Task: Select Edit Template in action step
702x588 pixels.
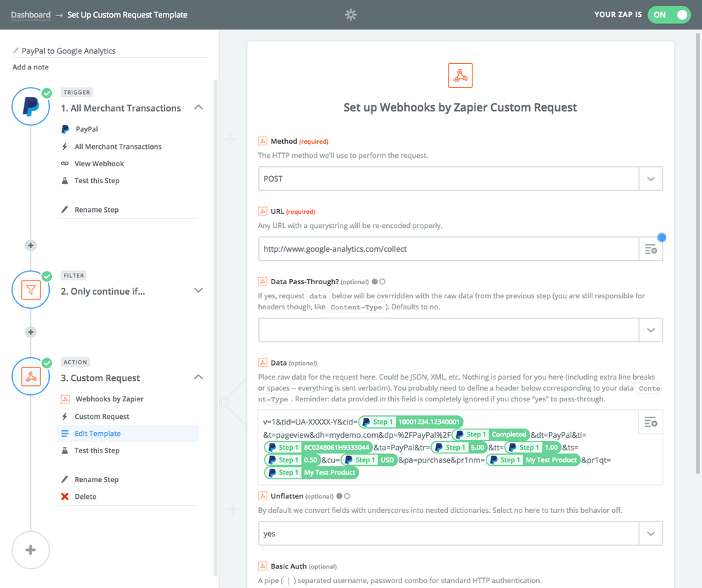Action: 128,433
